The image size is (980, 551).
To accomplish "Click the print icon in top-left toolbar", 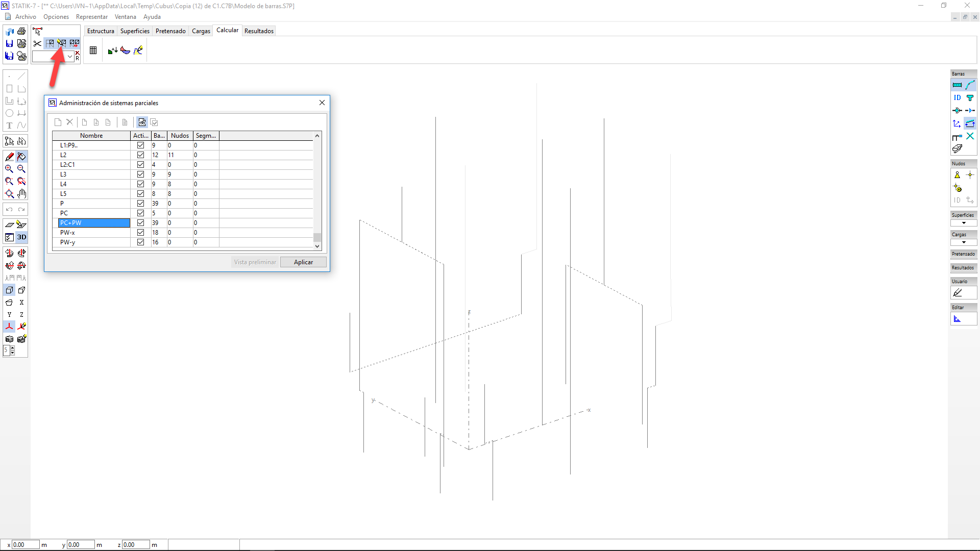I will pyautogui.click(x=21, y=32).
